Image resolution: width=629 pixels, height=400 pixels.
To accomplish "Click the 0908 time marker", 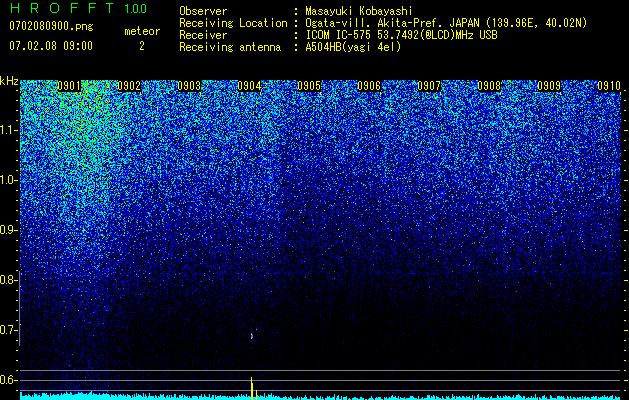I will (489, 86).
